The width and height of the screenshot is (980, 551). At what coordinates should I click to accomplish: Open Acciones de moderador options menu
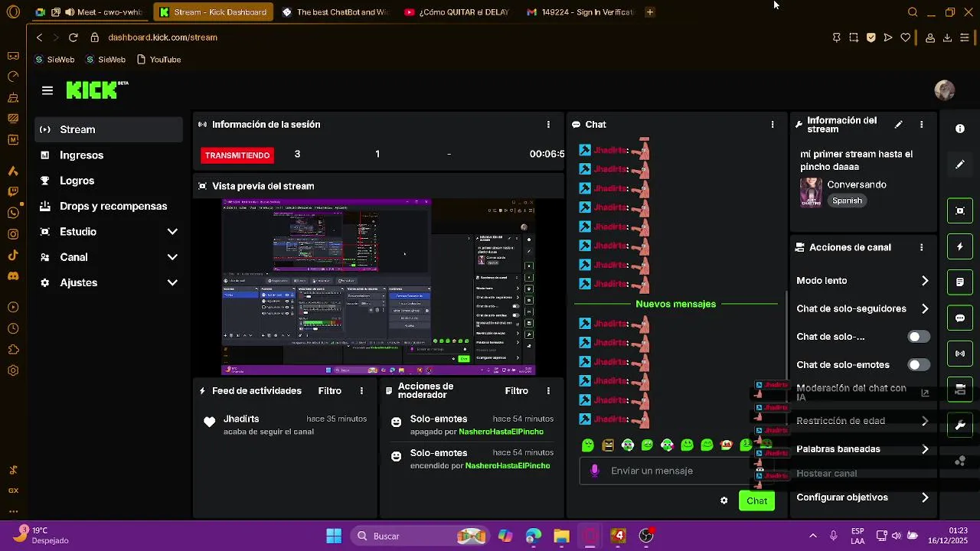548,391
